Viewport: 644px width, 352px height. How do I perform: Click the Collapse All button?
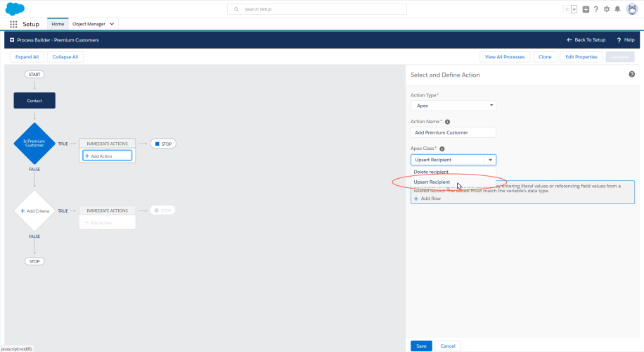coord(65,57)
